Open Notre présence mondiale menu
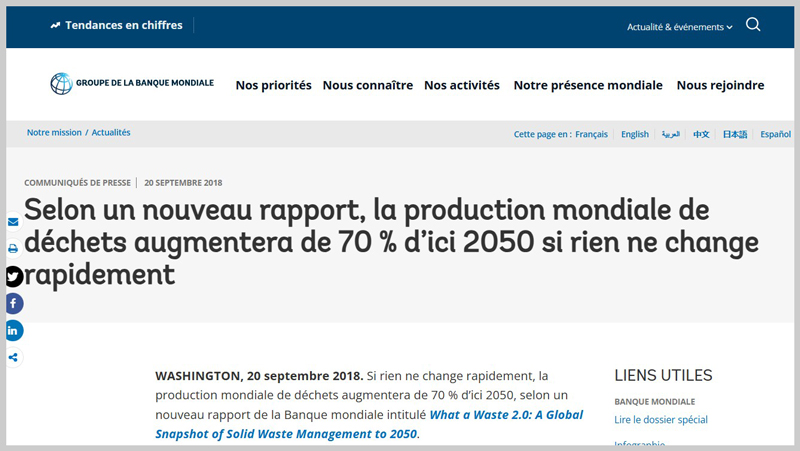 tap(588, 86)
